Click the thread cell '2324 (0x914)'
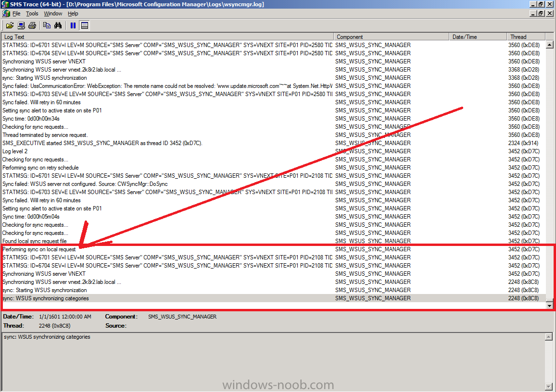Image resolution: width=556 pixels, height=392 pixels. click(523, 143)
